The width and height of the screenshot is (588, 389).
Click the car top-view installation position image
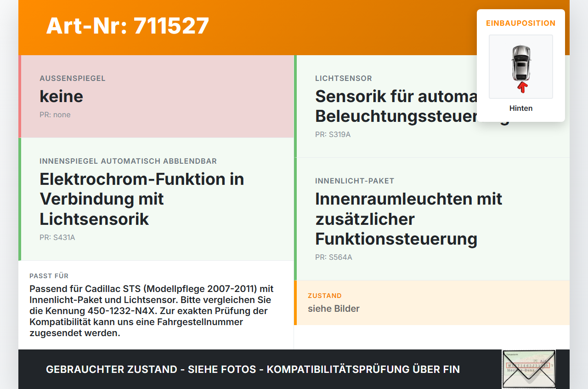[521, 67]
